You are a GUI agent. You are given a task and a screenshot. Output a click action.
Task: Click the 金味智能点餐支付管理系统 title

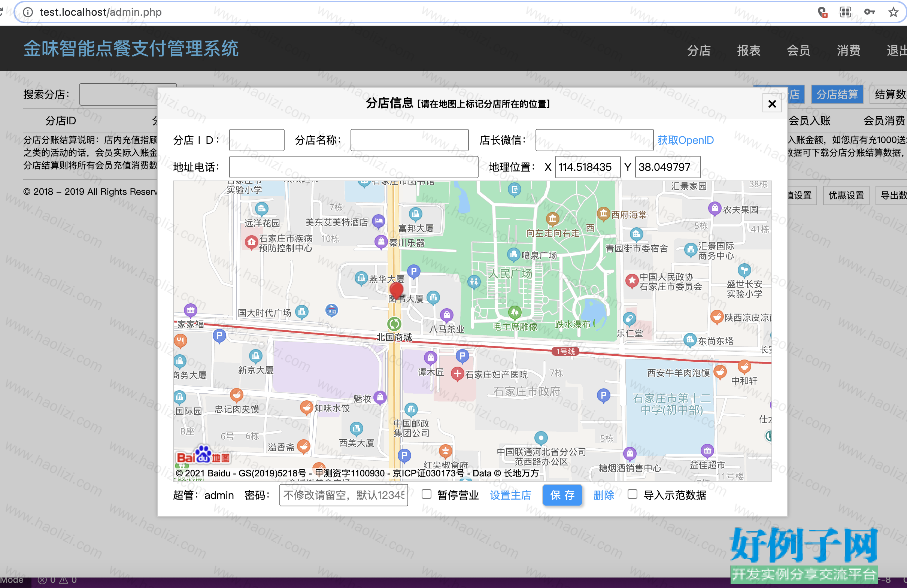coord(131,49)
